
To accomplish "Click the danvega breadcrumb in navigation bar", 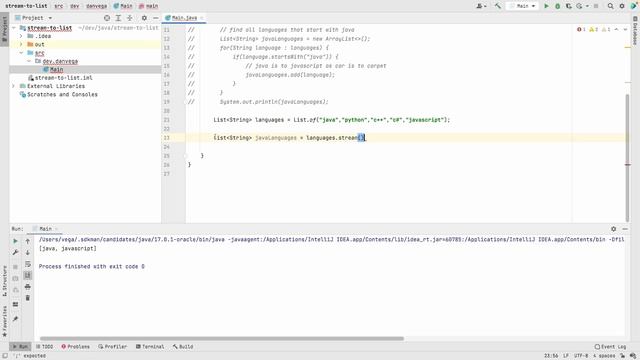I will point(97,6).
